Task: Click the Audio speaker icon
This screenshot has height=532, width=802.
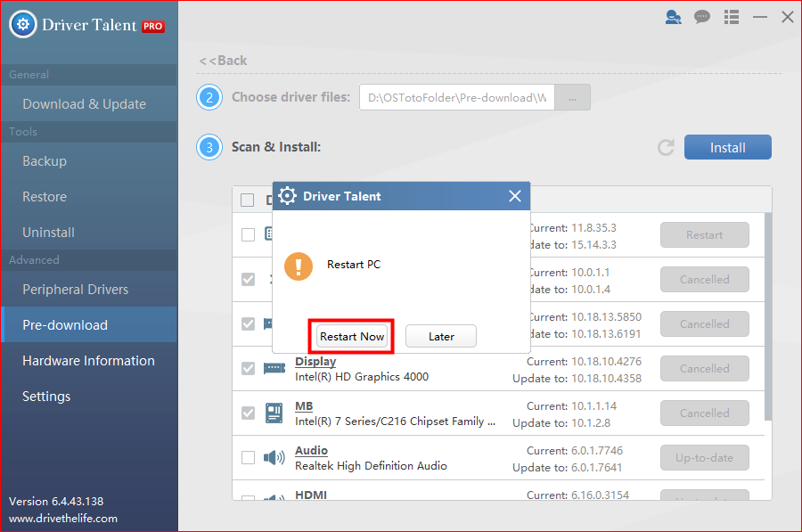Action: pos(274,457)
